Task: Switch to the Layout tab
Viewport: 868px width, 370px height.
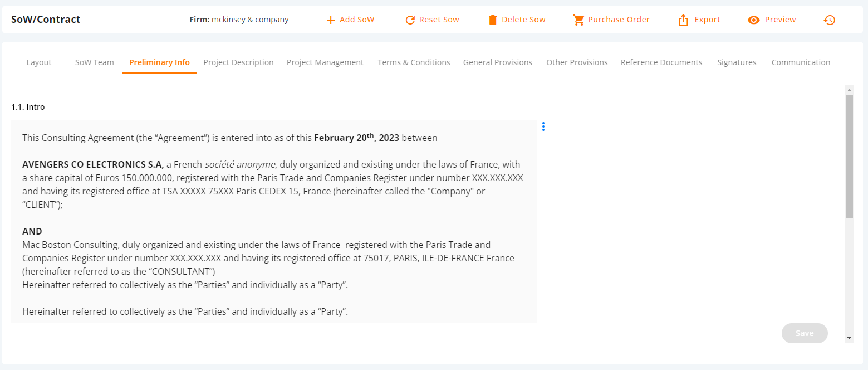Action: click(39, 62)
